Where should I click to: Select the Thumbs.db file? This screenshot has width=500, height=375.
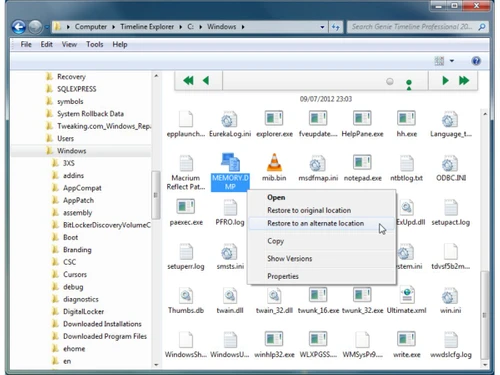pyautogui.click(x=186, y=300)
